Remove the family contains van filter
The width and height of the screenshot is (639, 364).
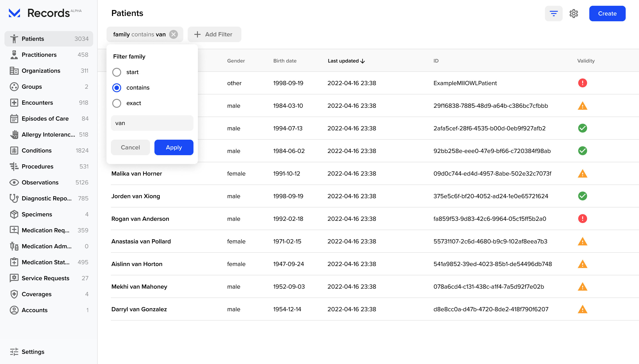(x=173, y=34)
